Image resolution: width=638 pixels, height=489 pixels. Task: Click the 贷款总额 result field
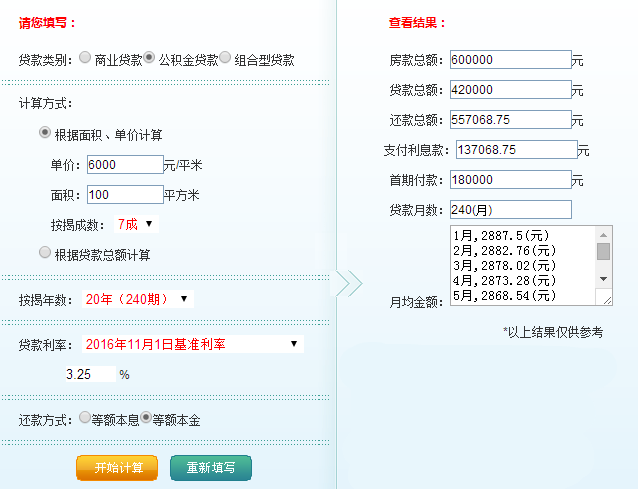coord(511,90)
